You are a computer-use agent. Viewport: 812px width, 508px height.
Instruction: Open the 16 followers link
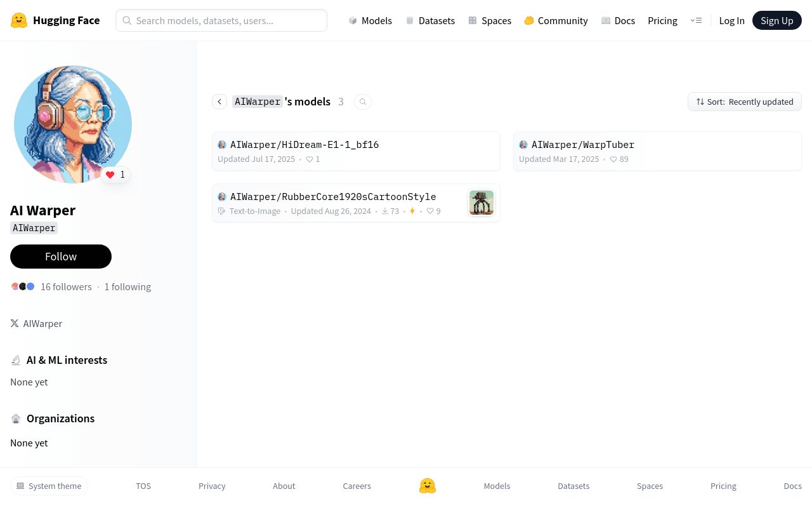66,286
